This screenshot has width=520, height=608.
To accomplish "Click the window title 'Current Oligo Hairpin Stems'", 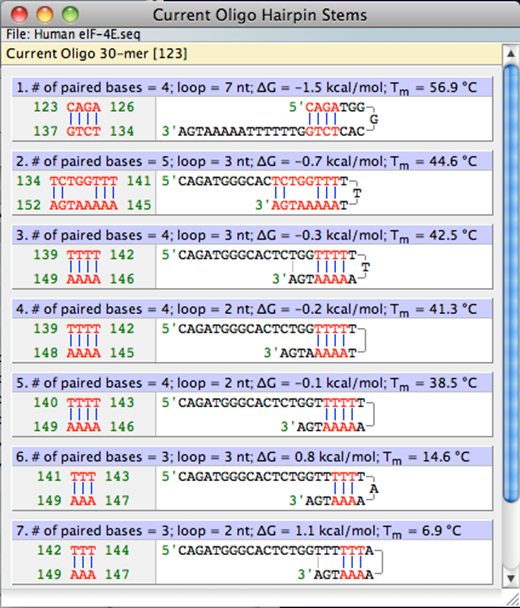I will [x=260, y=15].
